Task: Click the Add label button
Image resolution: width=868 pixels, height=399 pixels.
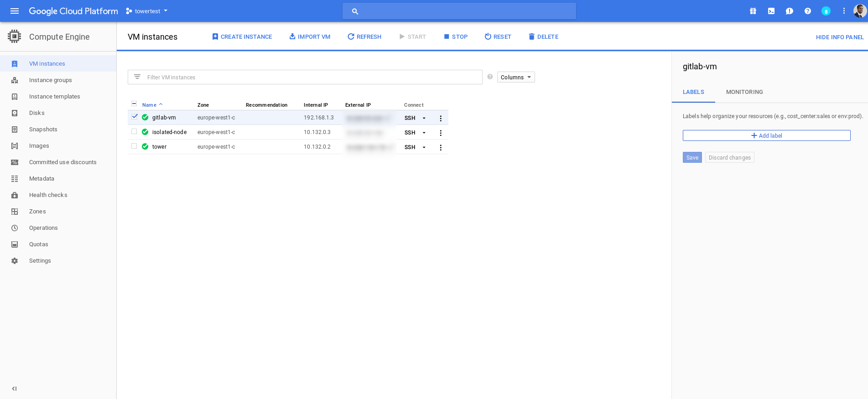Action: point(766,135)
